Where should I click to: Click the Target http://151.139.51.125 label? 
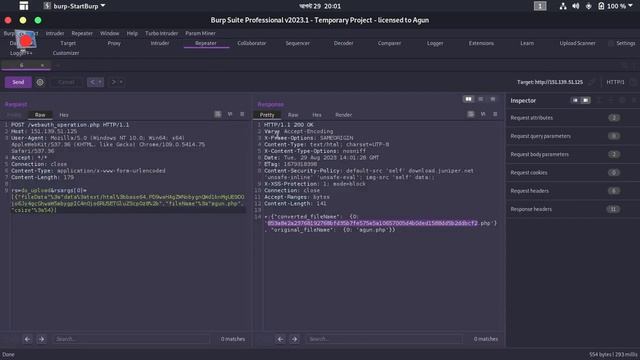(550, 82)
